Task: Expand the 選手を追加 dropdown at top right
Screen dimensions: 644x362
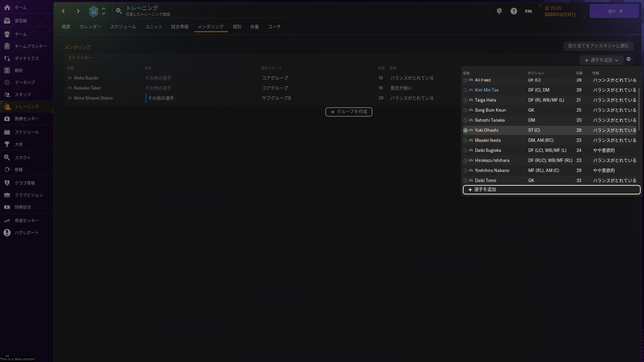Action: point(601,60)
